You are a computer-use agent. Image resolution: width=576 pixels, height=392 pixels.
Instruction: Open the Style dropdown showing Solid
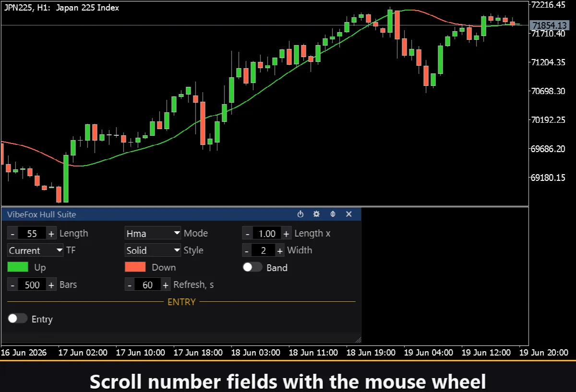click(153, 250)
